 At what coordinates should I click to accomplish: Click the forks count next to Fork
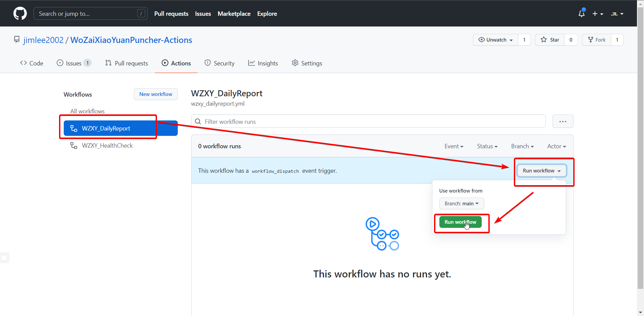617,40
